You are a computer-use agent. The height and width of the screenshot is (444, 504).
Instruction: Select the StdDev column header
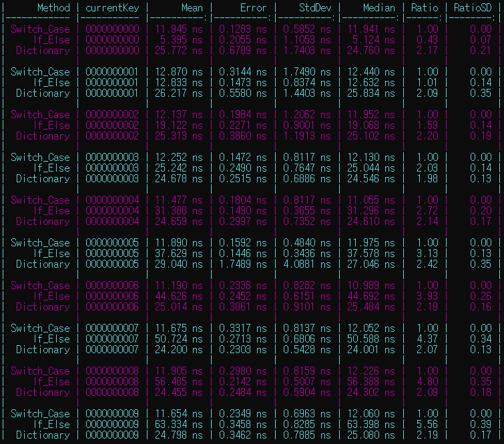coord(314,8)
